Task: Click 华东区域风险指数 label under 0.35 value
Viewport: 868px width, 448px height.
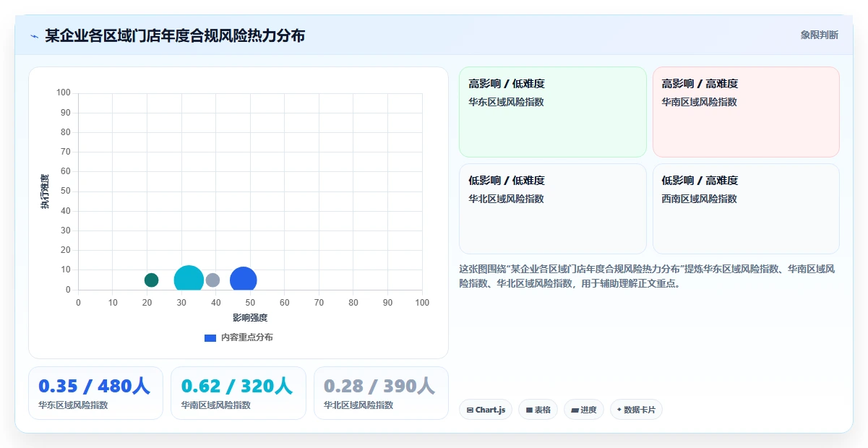Action: coord(73,405)
